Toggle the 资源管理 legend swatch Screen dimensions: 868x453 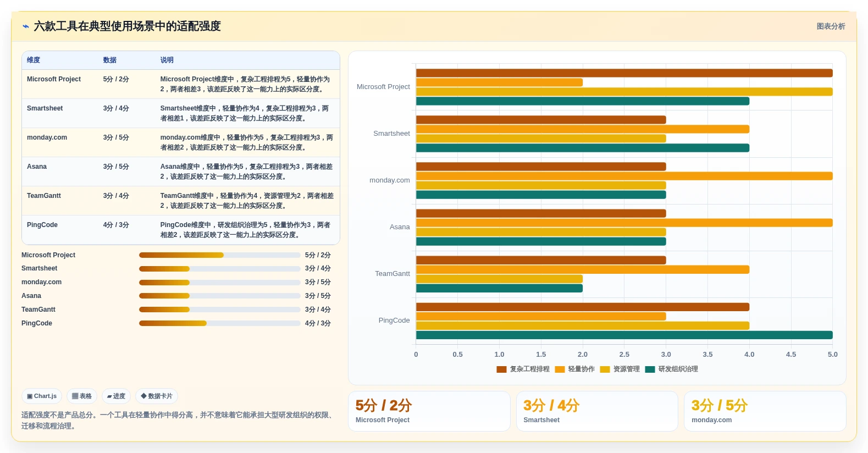(605, 369)
